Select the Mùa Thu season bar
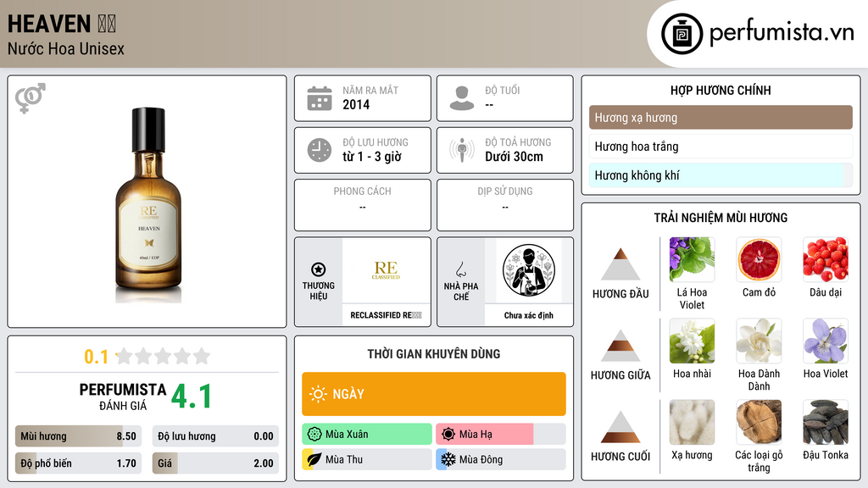 coord(367,459)
